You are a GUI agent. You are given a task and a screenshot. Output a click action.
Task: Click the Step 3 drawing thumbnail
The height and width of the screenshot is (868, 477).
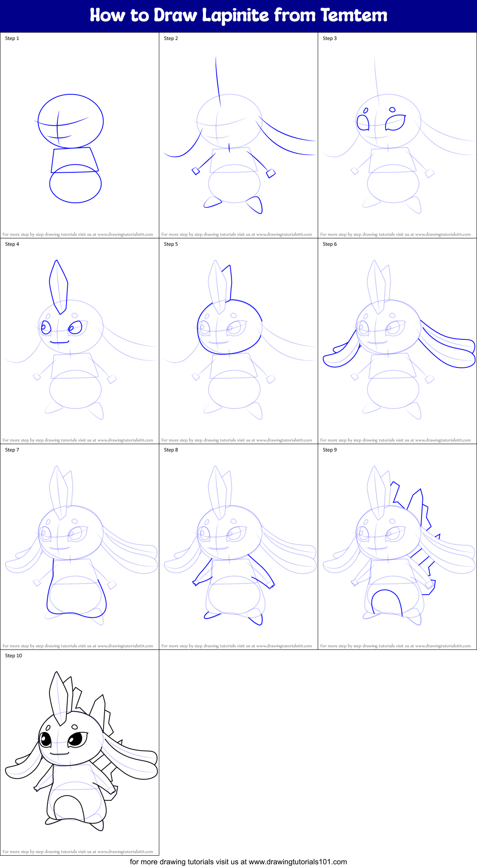point(397,135)
